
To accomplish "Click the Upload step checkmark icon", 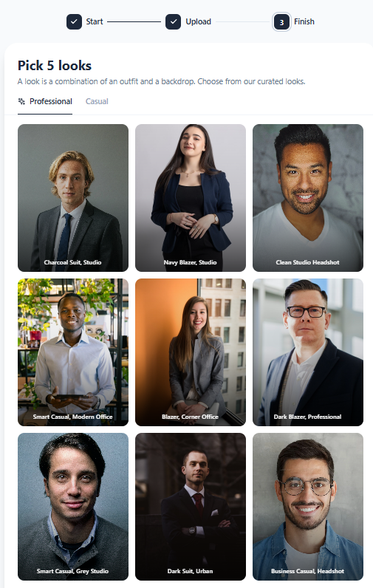I will pyautogui.click(x=173, y=21).
